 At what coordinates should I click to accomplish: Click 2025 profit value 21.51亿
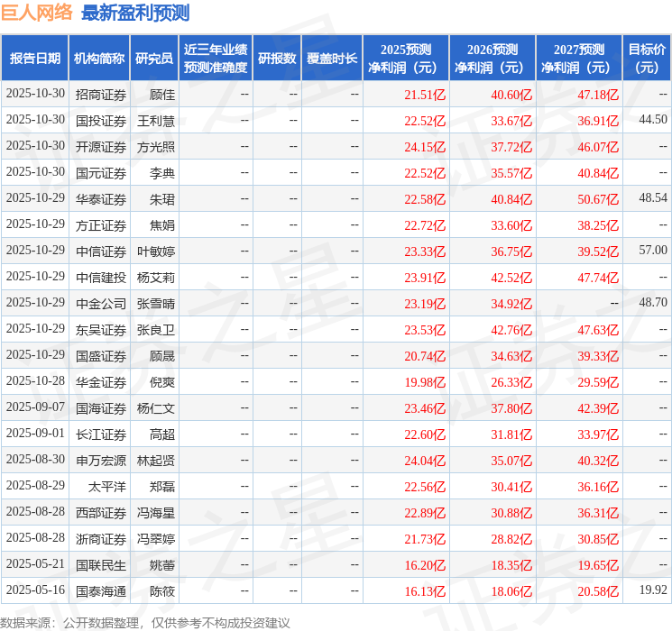pyautogui.click(x=425, y=95)
